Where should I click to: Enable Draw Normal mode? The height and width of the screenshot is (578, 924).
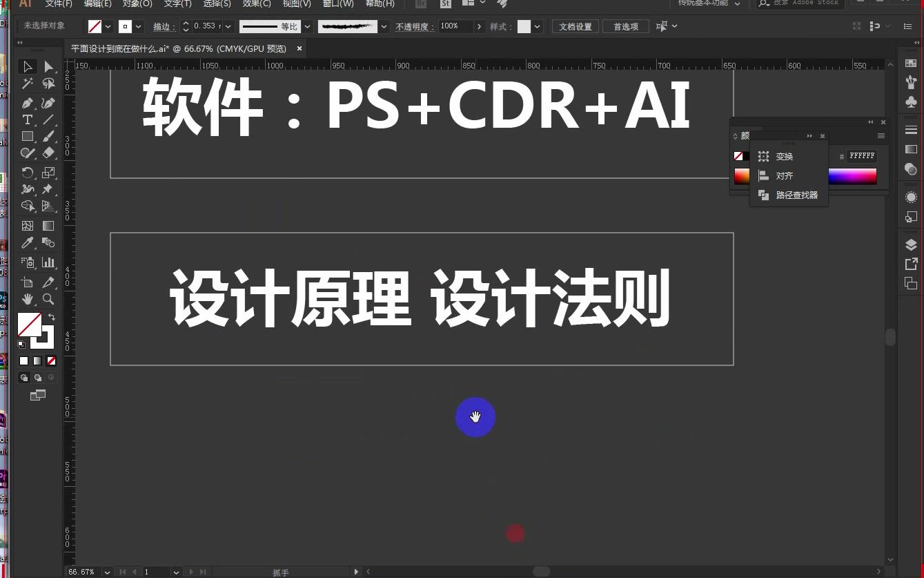click(x=23, y=378)
